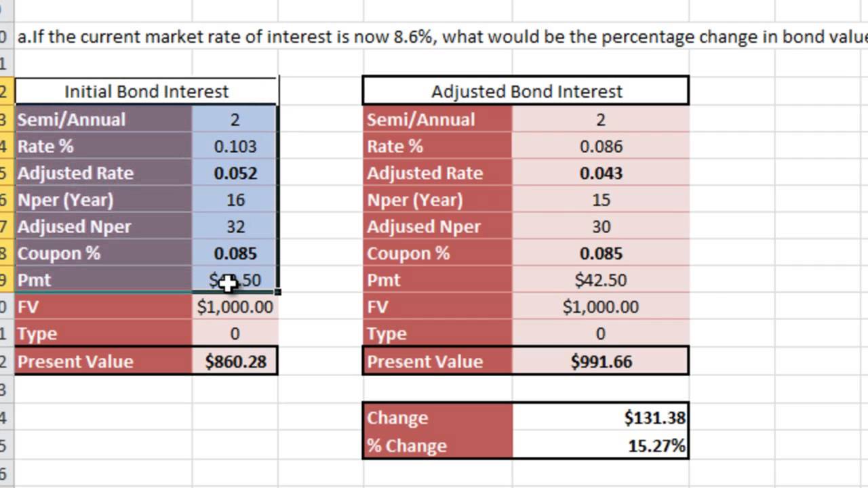This screenshot has width=868, height=488.
Task: Click the Nper value 16 cell
Action: click(x=235, y=200)
